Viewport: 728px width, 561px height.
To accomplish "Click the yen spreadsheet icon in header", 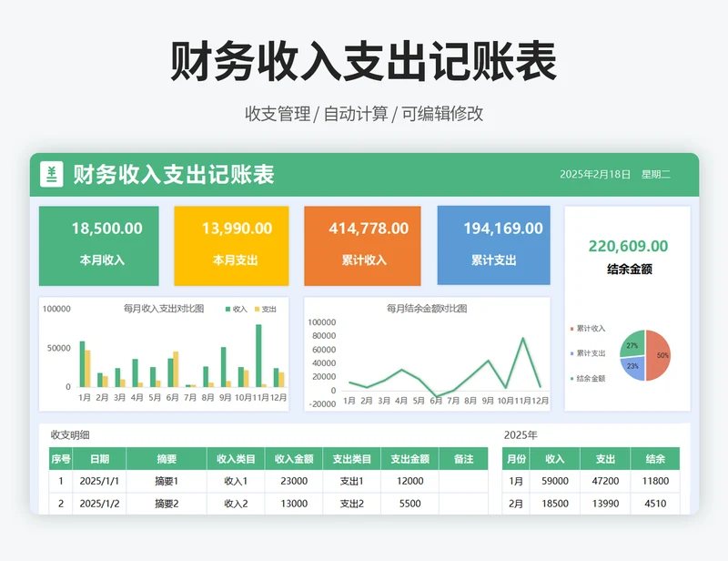I will 52,174.
